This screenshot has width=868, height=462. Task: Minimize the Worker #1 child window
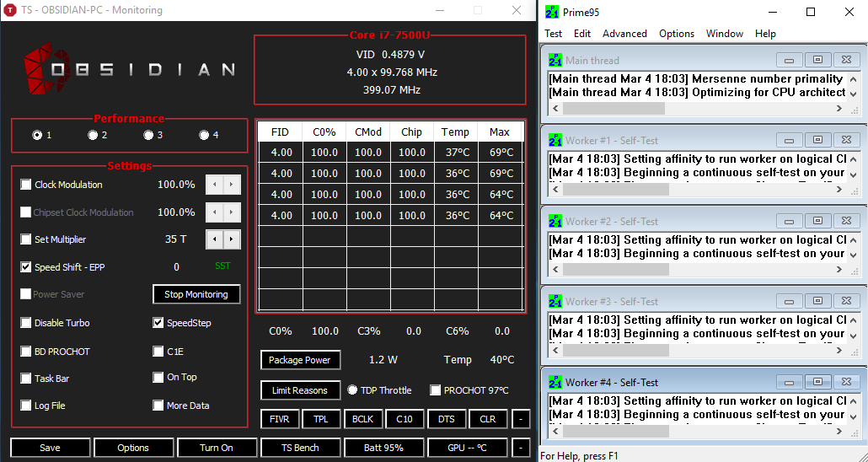(790, 140)
